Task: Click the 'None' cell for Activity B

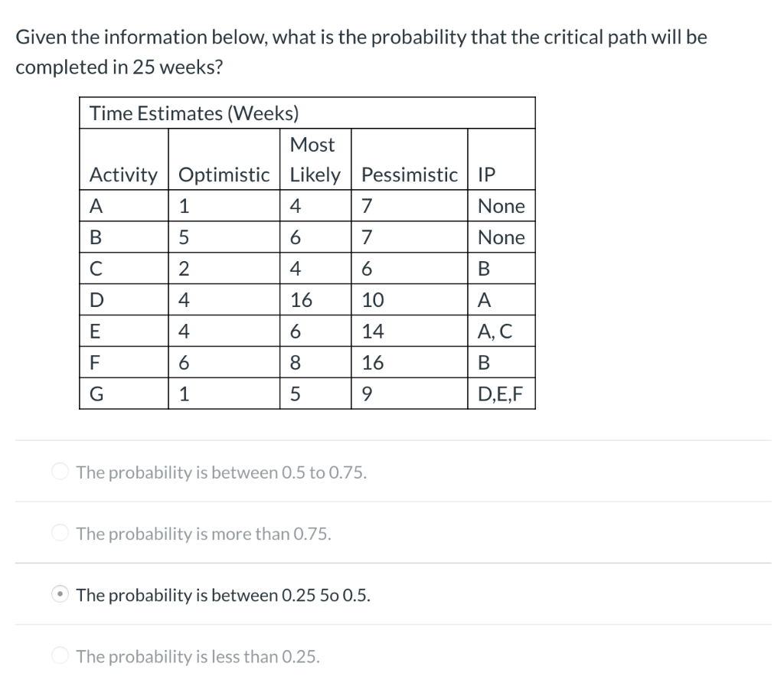Action: coord(501,237)
